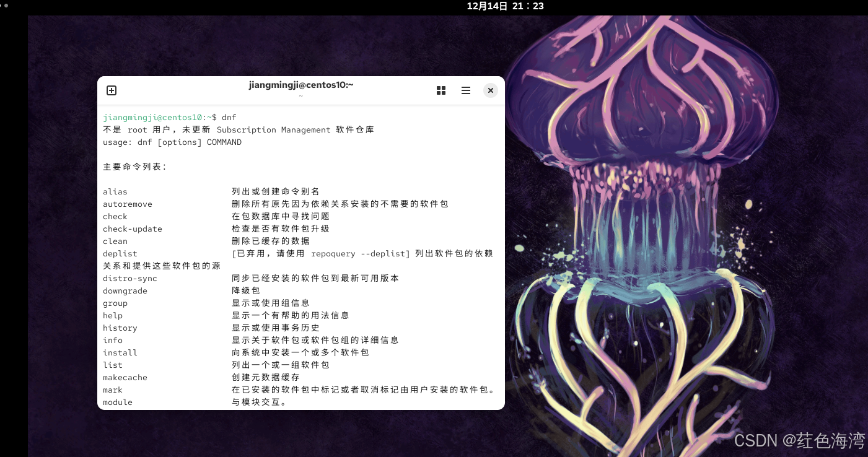
Task: Click the downgrade command name
Action: tap(125, 290)
